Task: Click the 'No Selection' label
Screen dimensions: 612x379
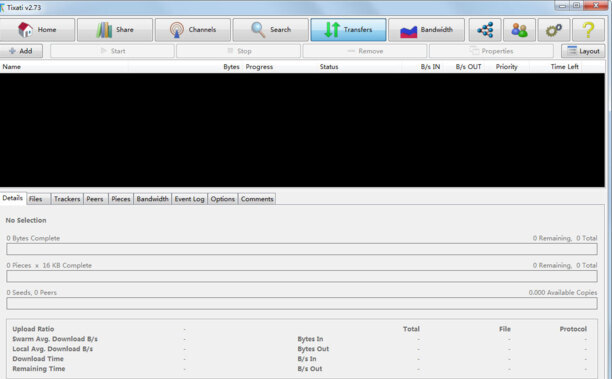Action: click(x=26, y=220)
